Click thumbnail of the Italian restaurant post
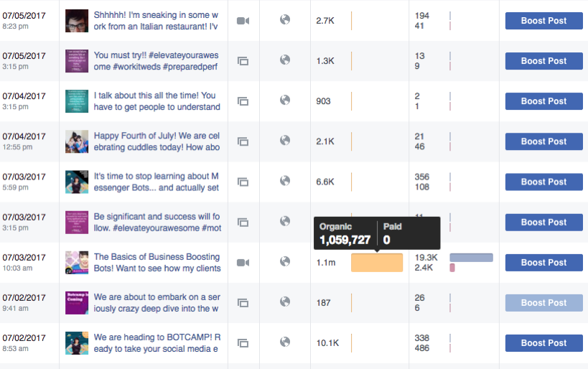 (77, 21)
